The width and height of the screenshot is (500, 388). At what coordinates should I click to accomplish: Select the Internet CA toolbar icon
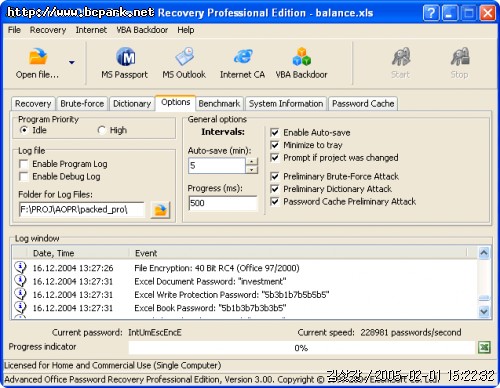(243, 56)
